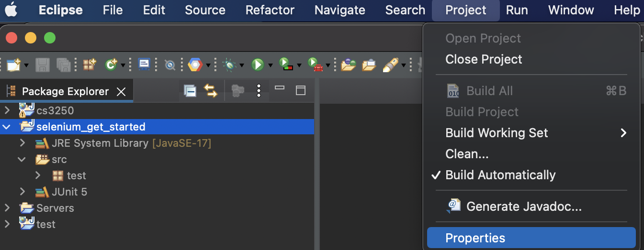Click the External Tools run icon
644x250 pixels.
[x=315, y=65]
